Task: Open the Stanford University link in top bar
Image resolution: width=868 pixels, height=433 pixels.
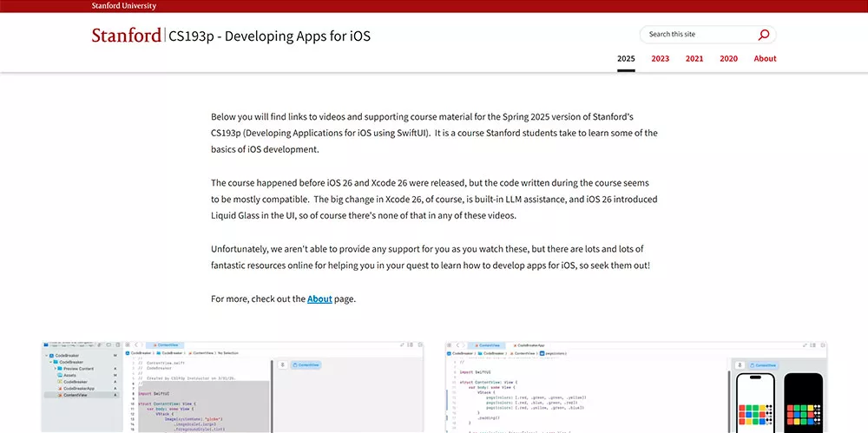Action: [x=124, y=6]
